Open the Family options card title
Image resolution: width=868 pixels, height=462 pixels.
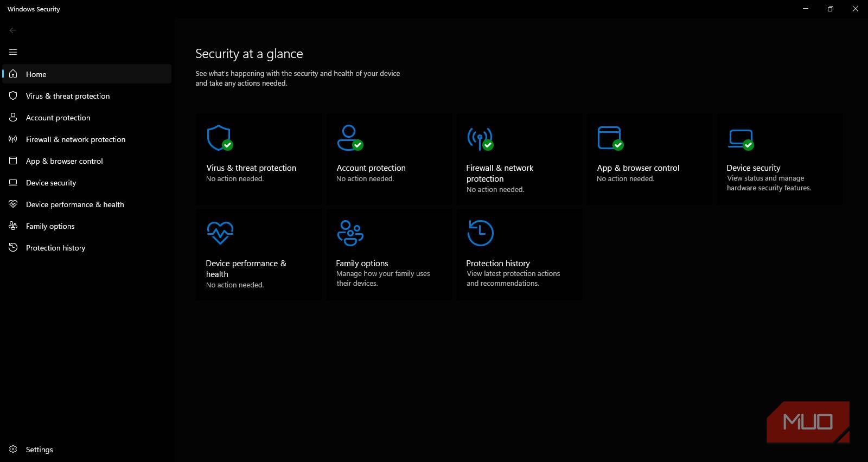pos(362,264)
